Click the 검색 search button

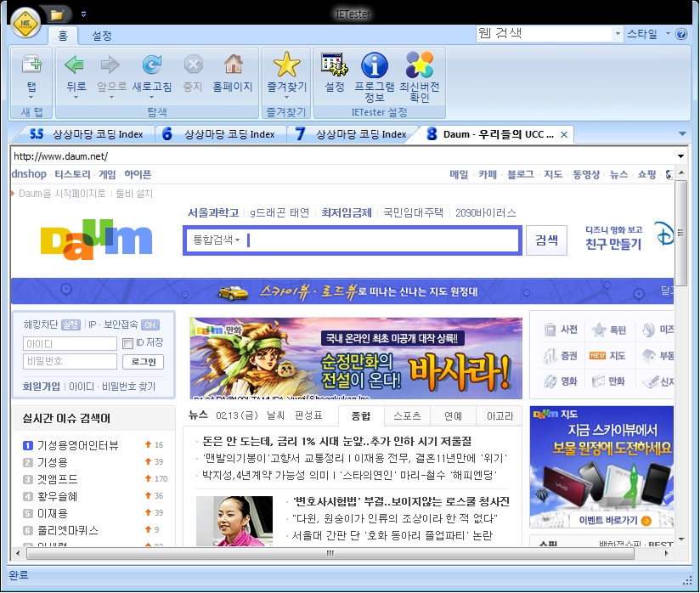click(546, 240)
